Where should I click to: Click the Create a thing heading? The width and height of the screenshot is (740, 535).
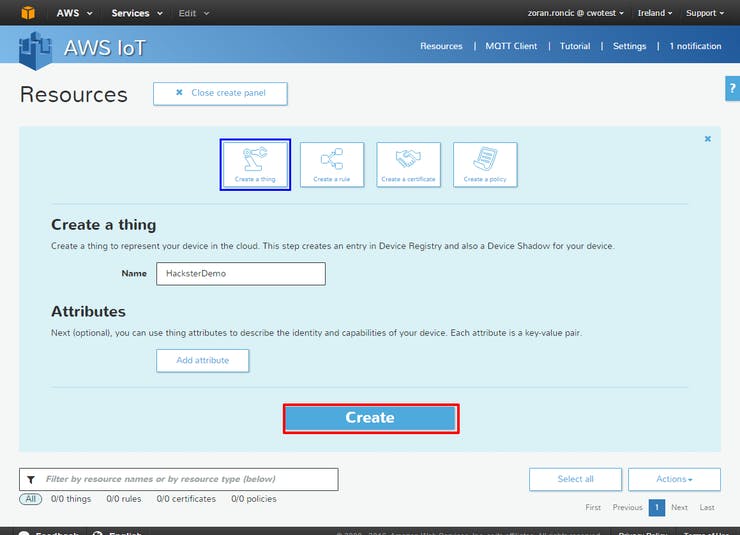pos(103,225)
